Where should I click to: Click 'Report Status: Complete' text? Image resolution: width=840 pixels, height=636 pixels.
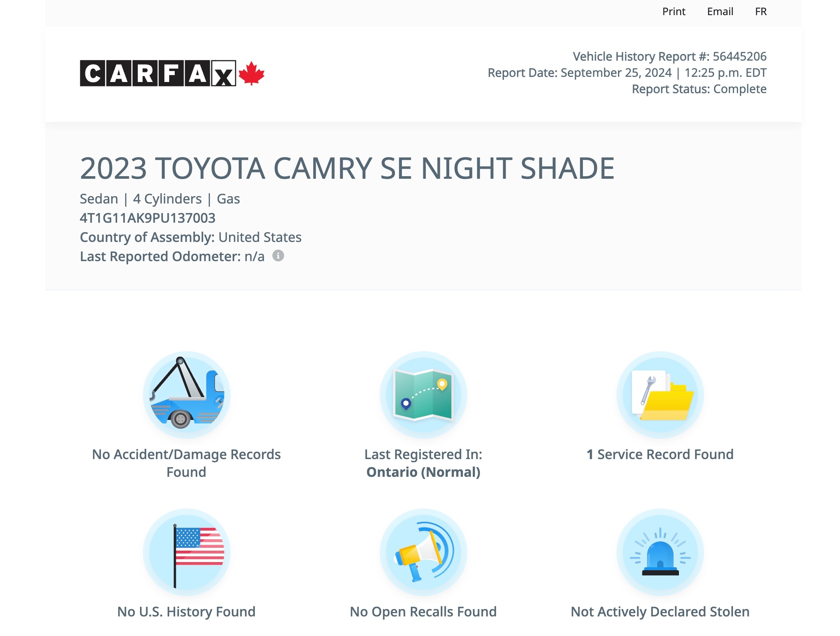(x=699, y=89)
